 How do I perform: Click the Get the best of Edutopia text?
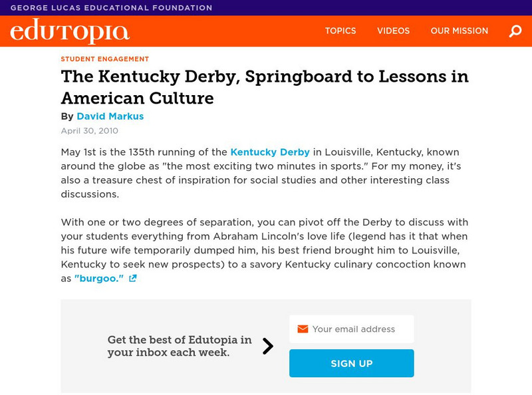pyautogui.click(x=178, y=344)
